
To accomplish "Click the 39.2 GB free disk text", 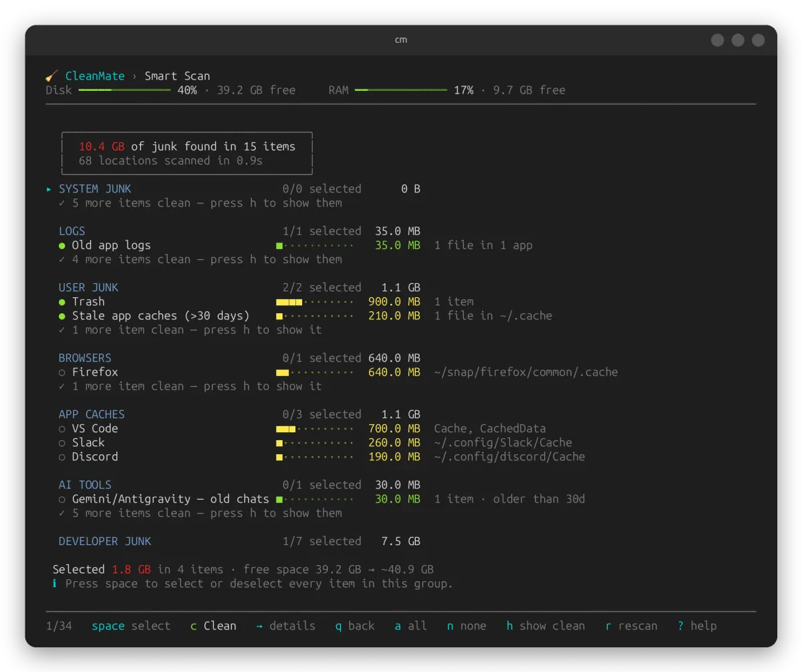I will pyautogui.click(x=256, y=90).
